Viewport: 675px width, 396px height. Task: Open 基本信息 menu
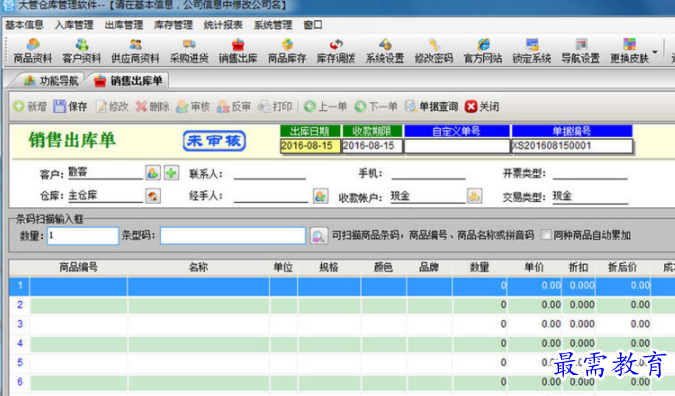(x=24, y=25)
